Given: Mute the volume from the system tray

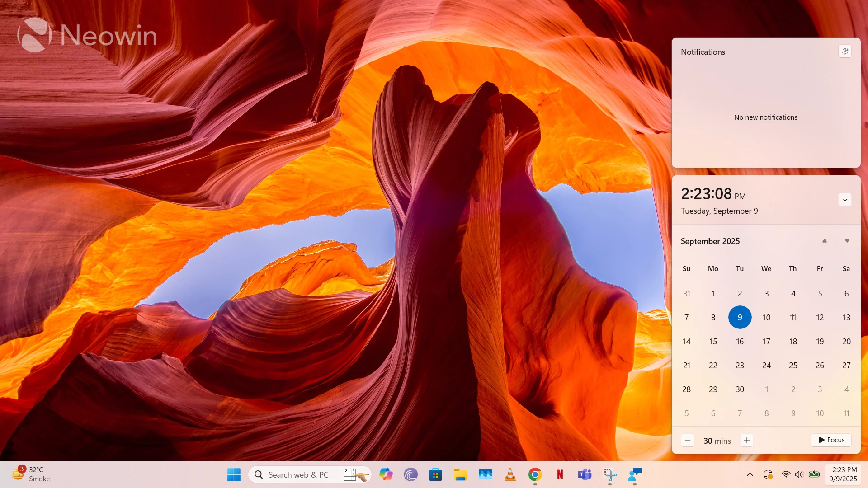Looking at the screenshot, I should [799, 474].
